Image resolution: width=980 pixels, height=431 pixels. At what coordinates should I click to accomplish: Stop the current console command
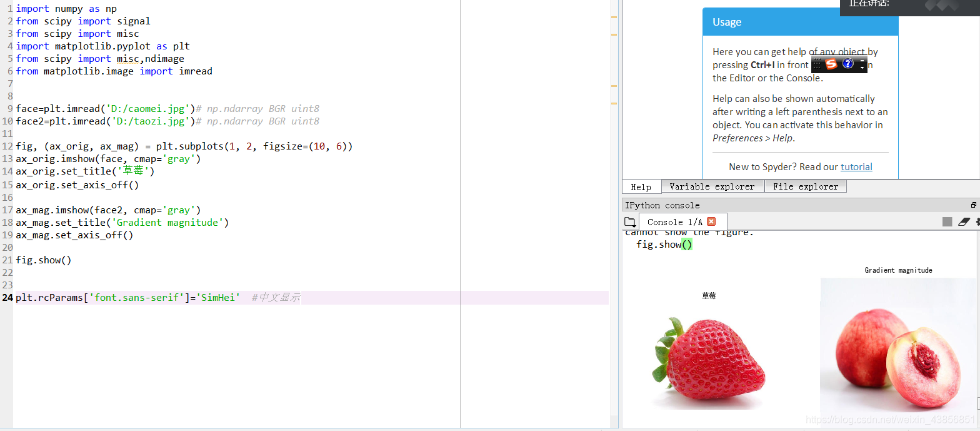click(947, 222)
